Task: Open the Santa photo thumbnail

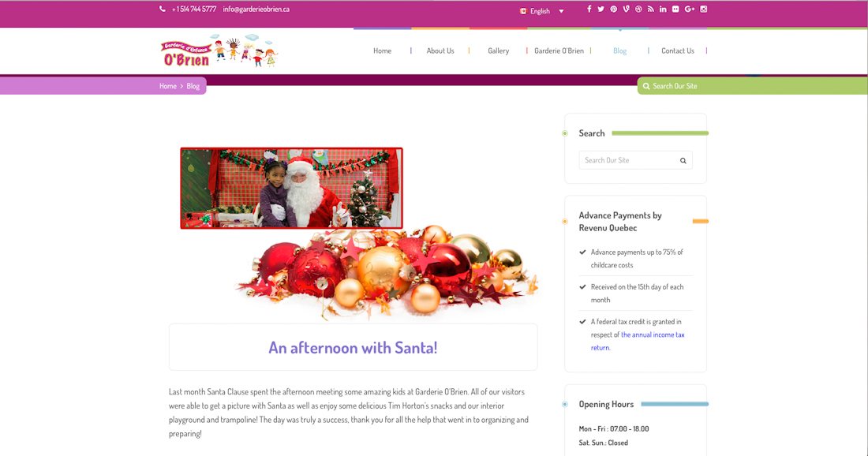Action: [x=291, y=188]
